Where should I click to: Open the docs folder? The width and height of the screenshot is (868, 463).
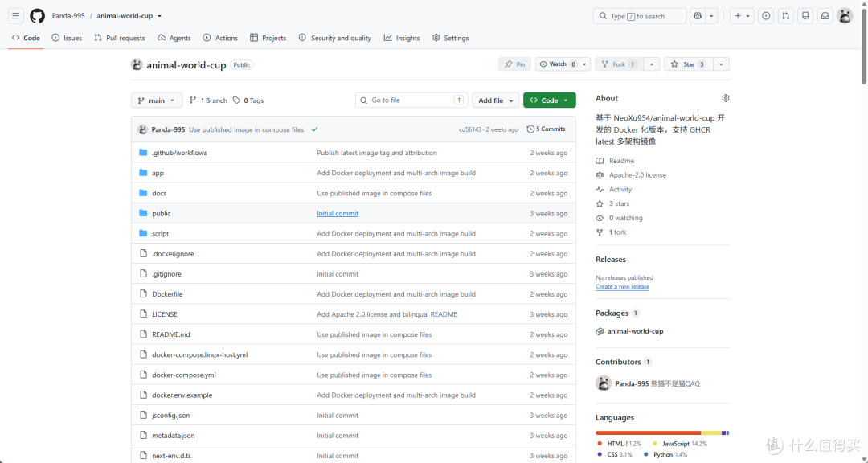[x=159, y=193]
